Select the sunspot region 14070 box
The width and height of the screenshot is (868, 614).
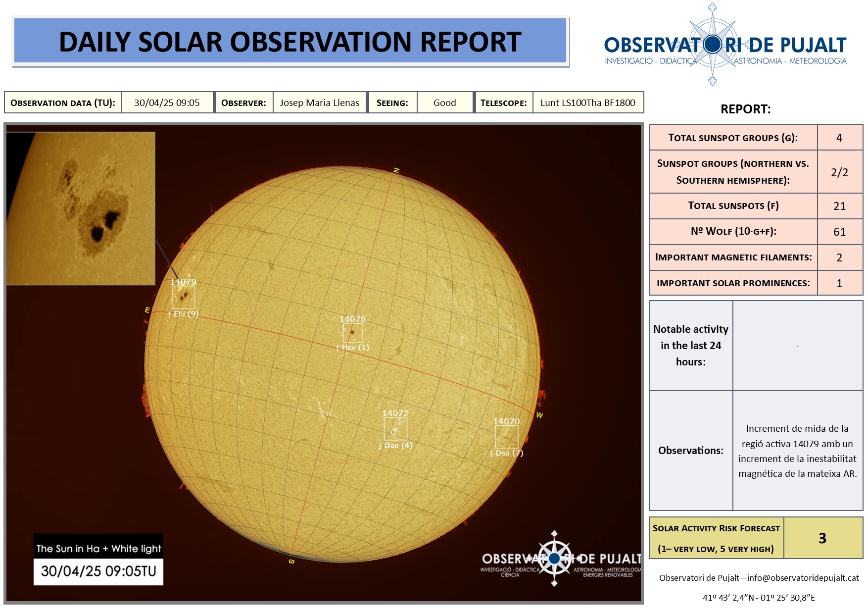(506, 437)
